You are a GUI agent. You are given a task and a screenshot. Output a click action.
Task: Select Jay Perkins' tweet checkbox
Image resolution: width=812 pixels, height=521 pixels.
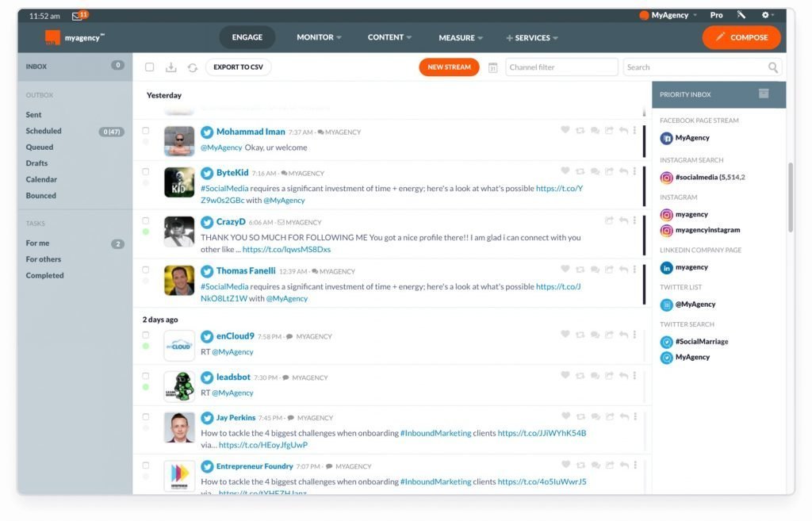pyautogui.click(x=146, y=417)
